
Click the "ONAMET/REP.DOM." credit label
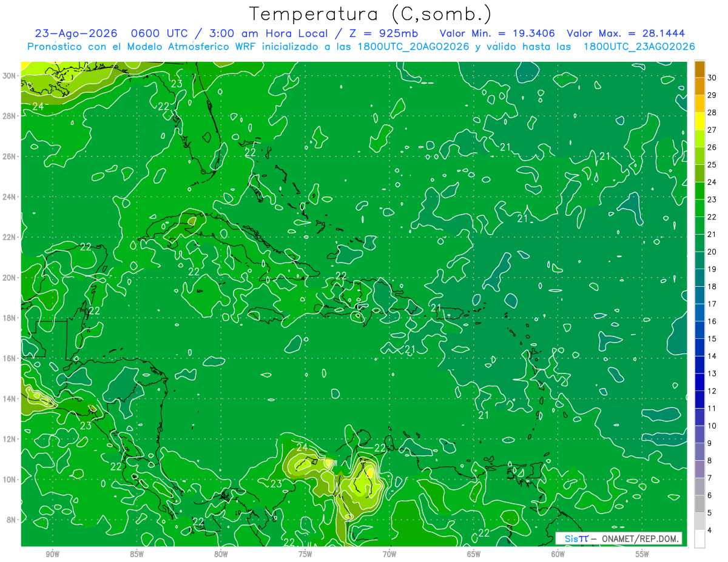tap(639, 539)
